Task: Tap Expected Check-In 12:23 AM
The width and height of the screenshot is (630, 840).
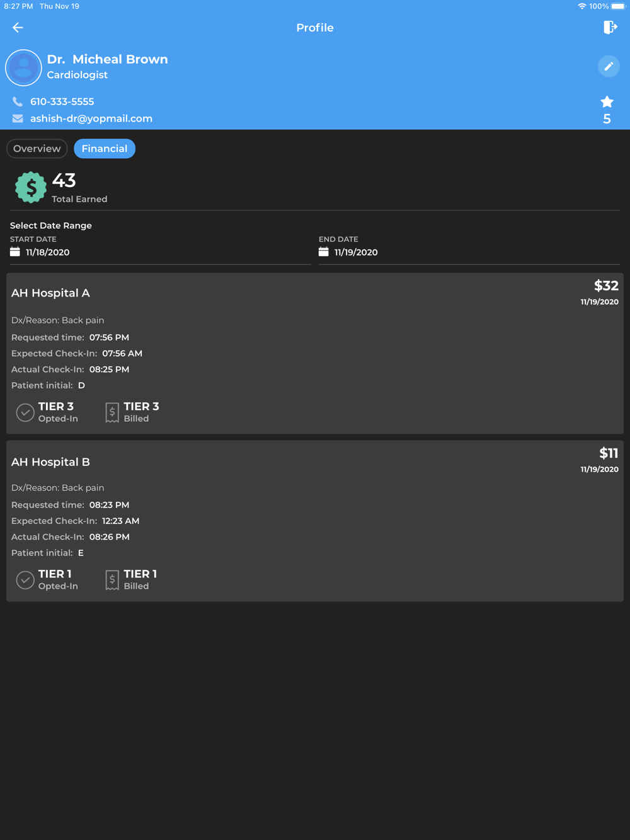Action: (x=76, y=521)
